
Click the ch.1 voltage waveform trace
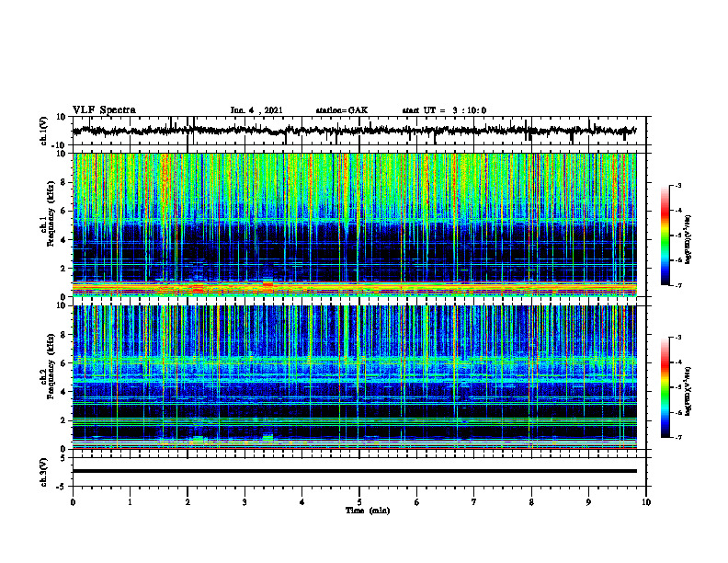coord(354,131)
